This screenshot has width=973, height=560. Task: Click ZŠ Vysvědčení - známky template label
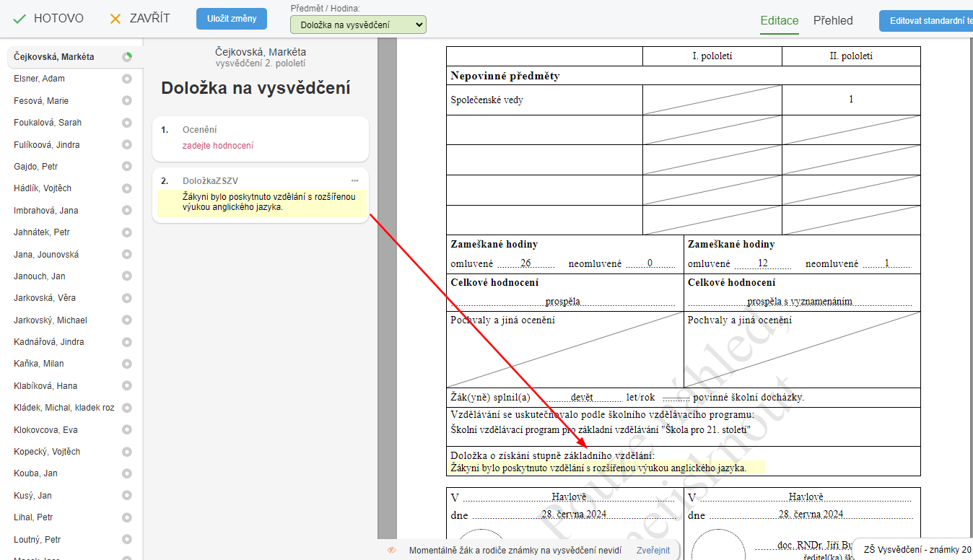coord(918,550)
